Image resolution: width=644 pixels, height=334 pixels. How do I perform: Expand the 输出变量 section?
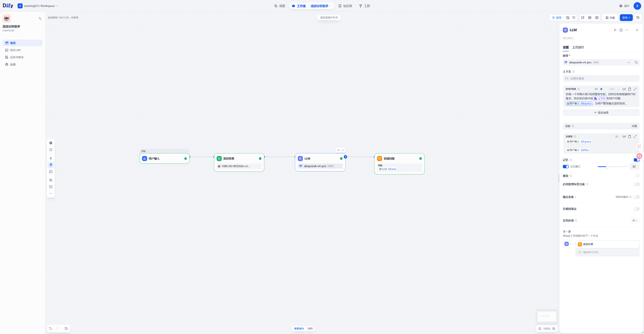[x=569, y=197]
